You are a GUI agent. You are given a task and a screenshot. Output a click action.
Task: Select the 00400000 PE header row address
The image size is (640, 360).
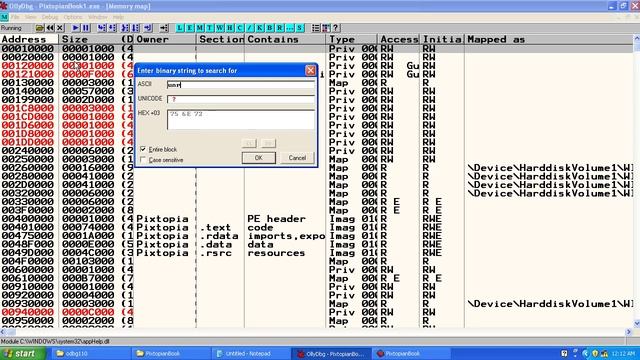(x=27, y=219)
